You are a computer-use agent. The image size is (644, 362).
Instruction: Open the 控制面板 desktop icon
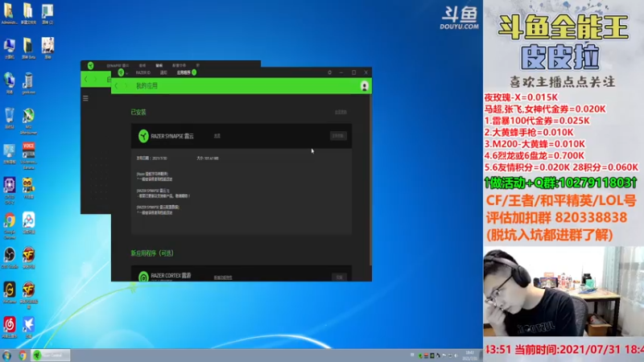[9, 154]
